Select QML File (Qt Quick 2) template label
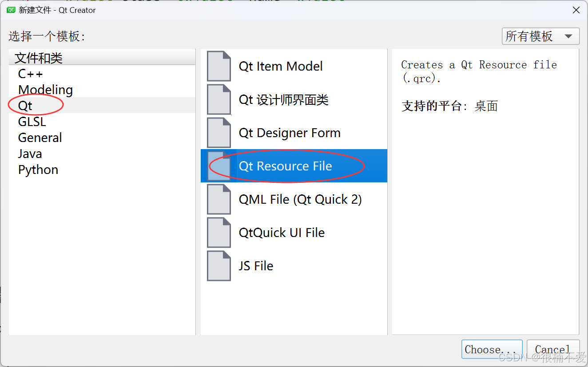Image resolution: width=588 pixels, height=367 pixels. coord(300,199)
